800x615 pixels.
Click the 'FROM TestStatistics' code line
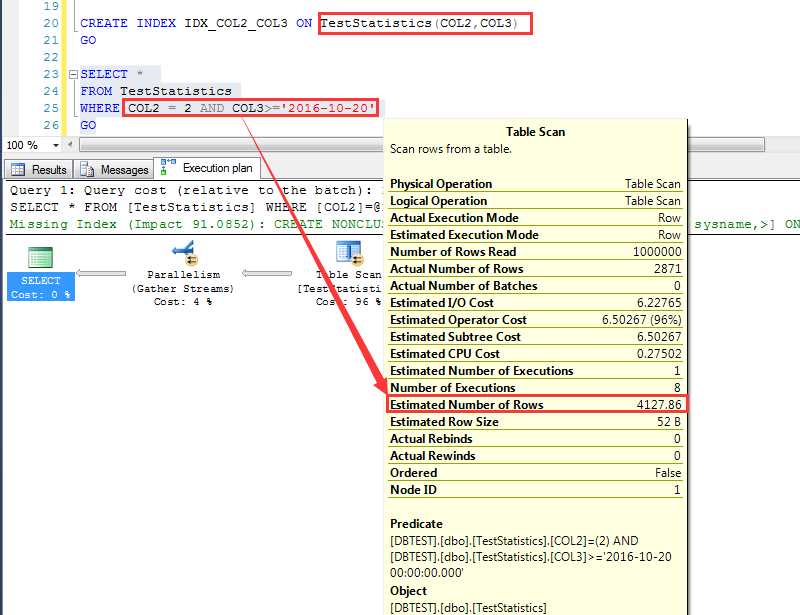tap(156, 91)
